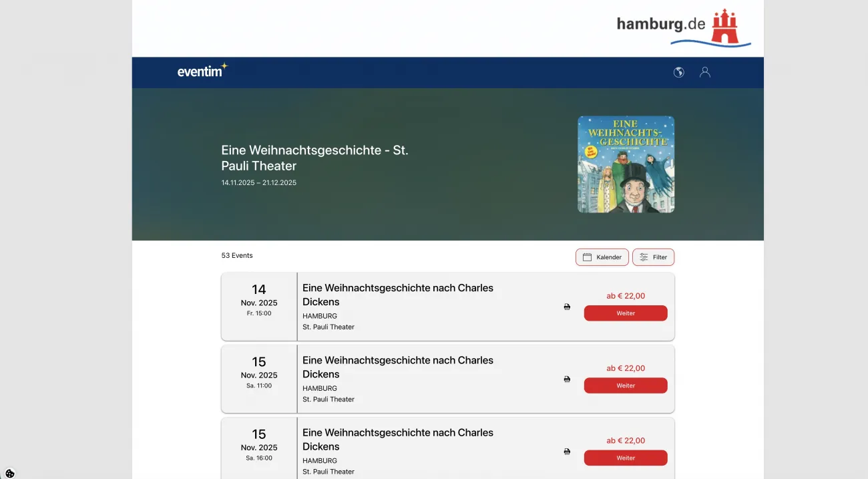Open the Kalender view
This screenshot has height=479, width=868.
click(602, 257)
